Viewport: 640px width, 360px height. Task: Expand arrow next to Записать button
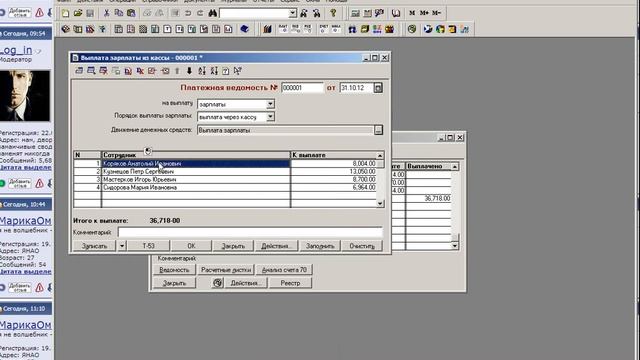pos(122,246)
